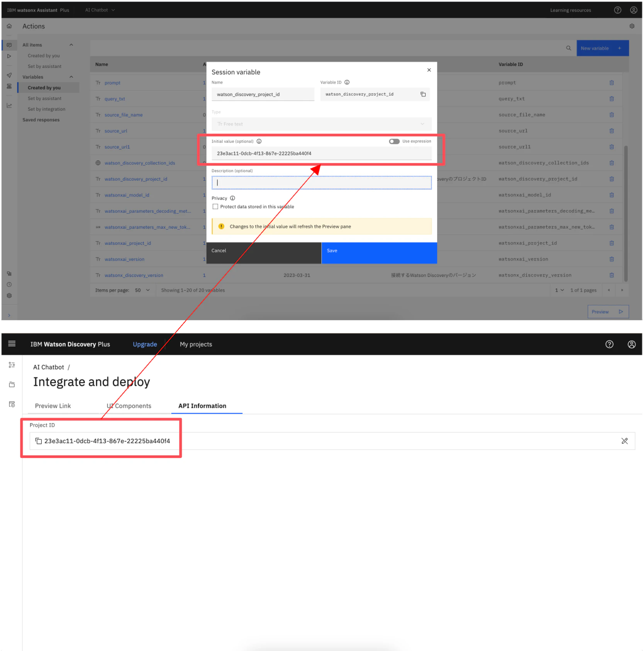The image size is (644, 651).
Task: Go to the next page arrow
Action: [622, 290]
